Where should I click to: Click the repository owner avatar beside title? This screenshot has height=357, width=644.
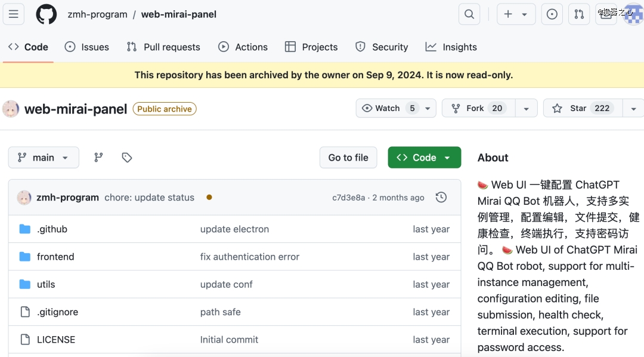coord(11,109)
